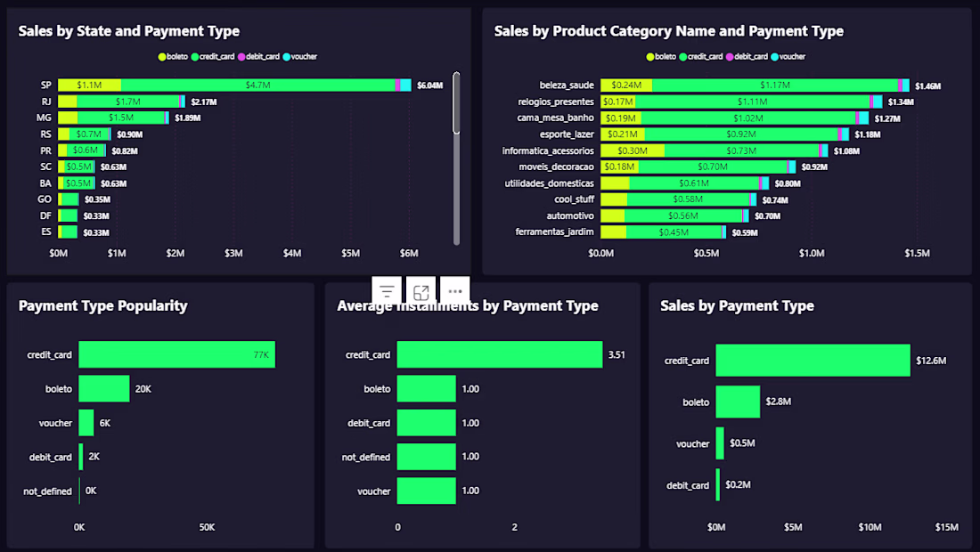Click esporte_lazer credit_card segment $0.92M
980x552 pixels.
pyautogui.click(x=741, y=134)
